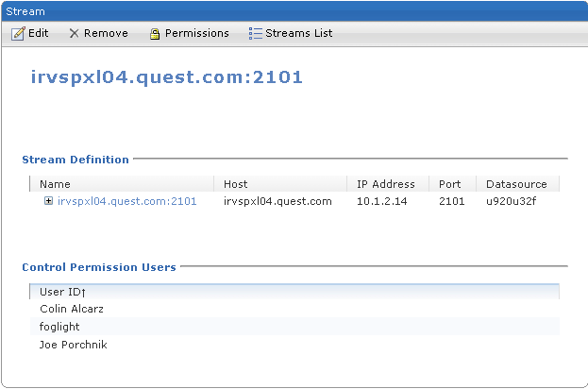
Task: Click the Name column header
Action: (55, 184)
